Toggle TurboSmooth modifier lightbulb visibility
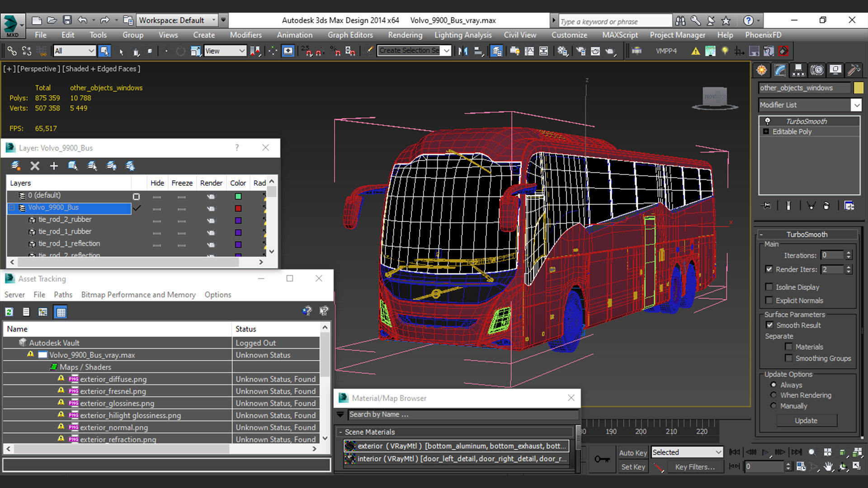This screenshot has width=868, height=488. pyautogui.click(x=767, y=121)
